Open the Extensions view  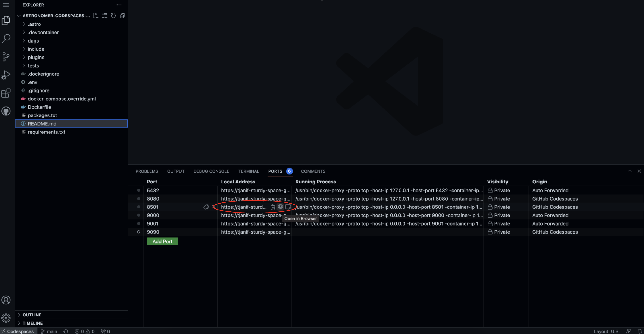click(x=6, y=93)
